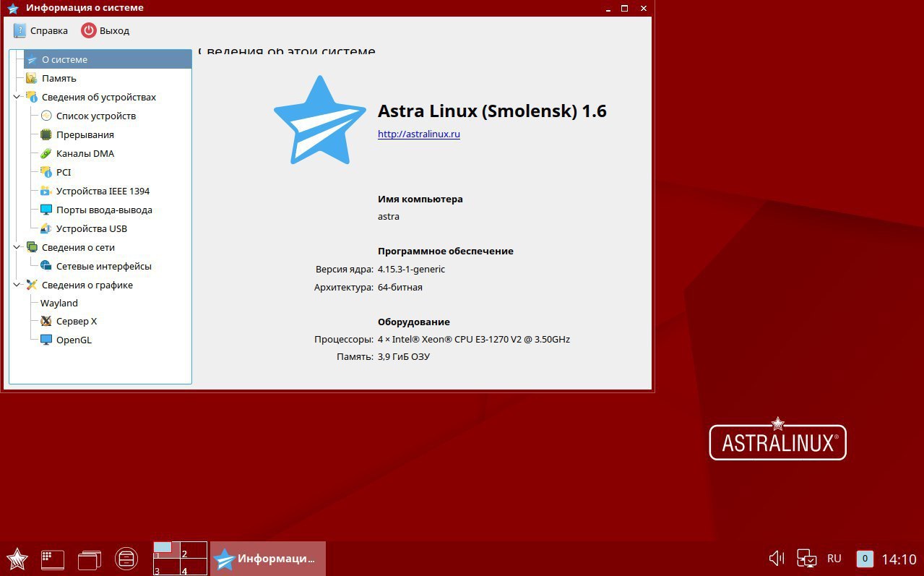The height and width of the screenshot is (576, 924).
Task: Click the OpenGL monitor icon
Action: pyautogui.click(x=46, y=340)
